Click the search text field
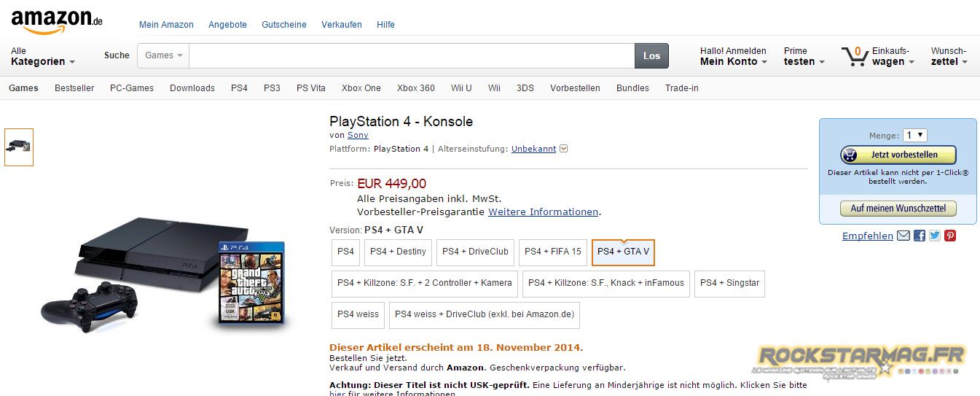This screenshot has height=396, width=980. coord(412,55)
